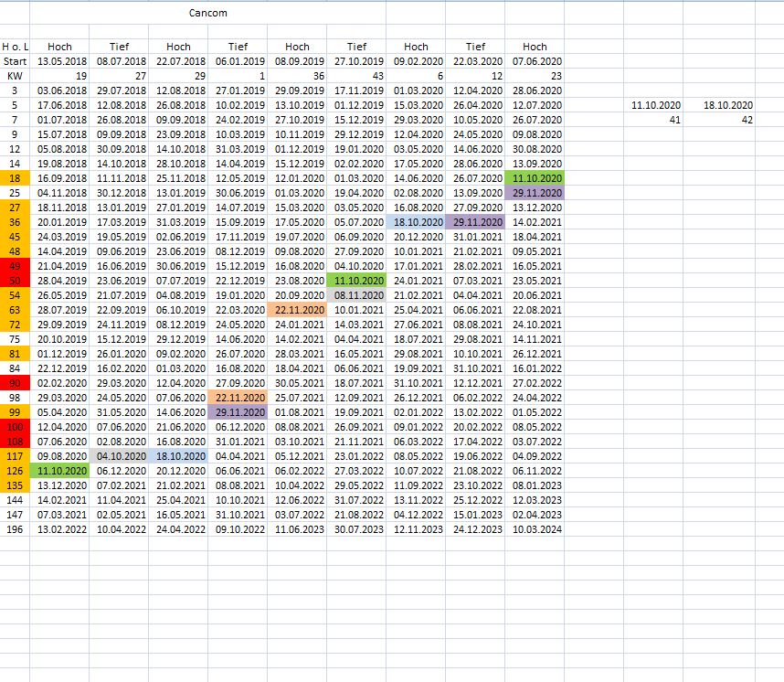Select the 'Start' row label
784x682 pixels.
15,61
